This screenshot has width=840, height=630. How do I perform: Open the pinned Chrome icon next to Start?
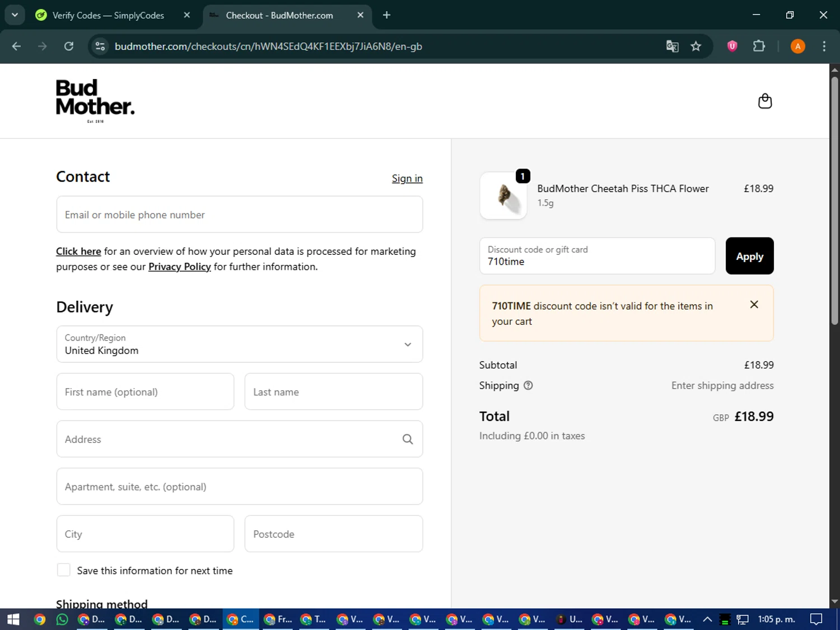coord(39,619)
